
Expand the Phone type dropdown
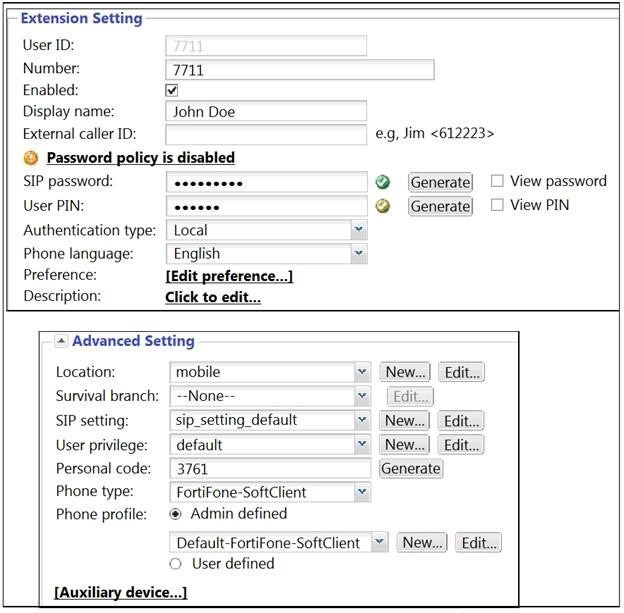(362, 492)
